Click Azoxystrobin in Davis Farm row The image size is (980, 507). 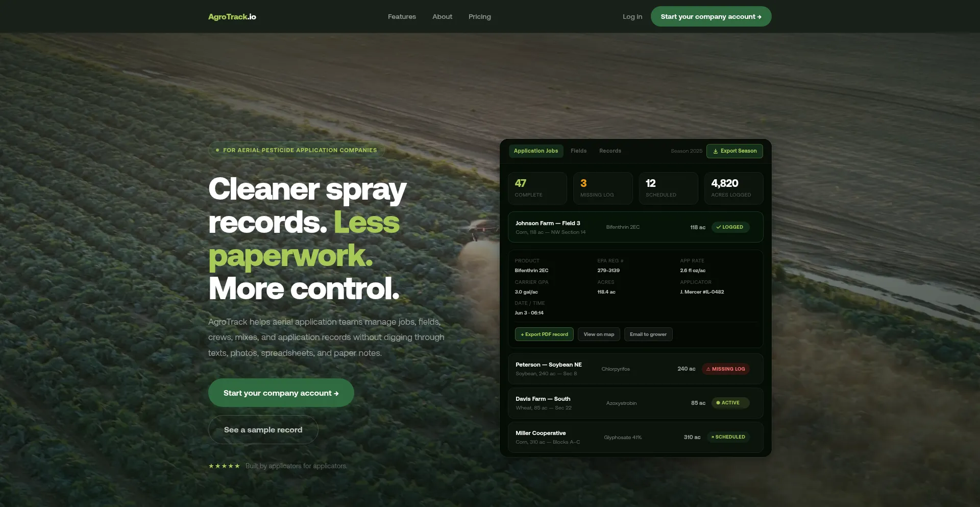tap(621, 403)
